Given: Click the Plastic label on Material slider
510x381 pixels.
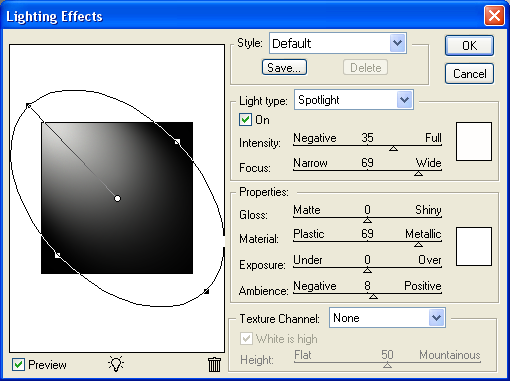Looking at the screenshot, I should tap(309, 234).
